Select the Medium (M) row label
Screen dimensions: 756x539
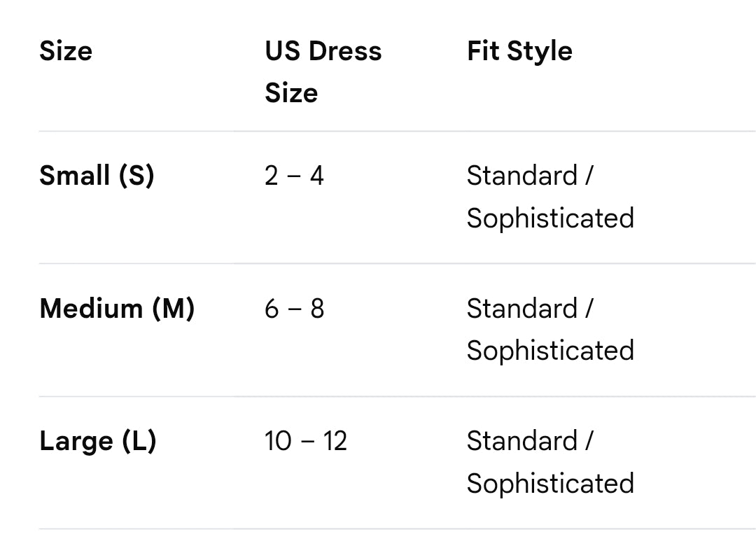coord(117,308)
